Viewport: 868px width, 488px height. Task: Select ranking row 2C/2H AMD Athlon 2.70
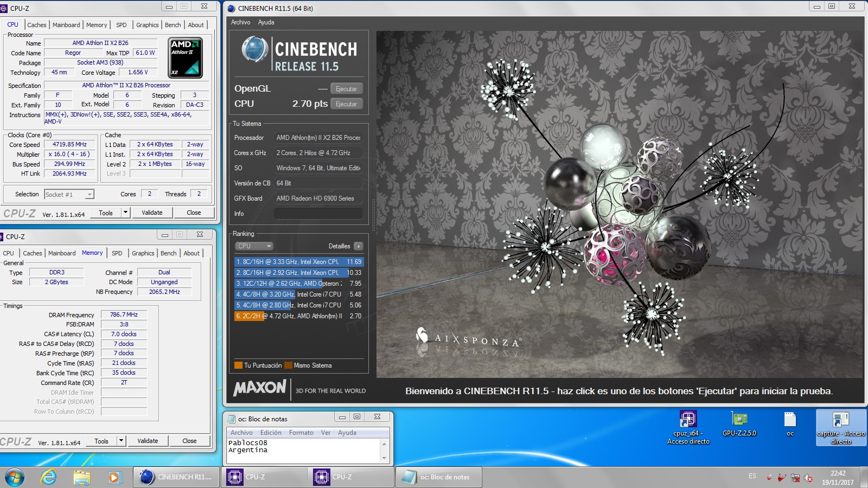[x=298, y=316]
